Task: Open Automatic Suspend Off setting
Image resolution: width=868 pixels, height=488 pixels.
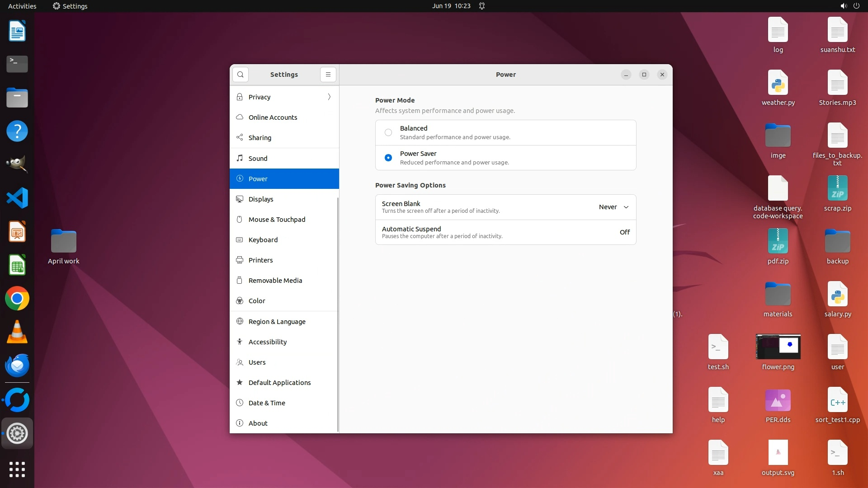Action: (624, 232)
